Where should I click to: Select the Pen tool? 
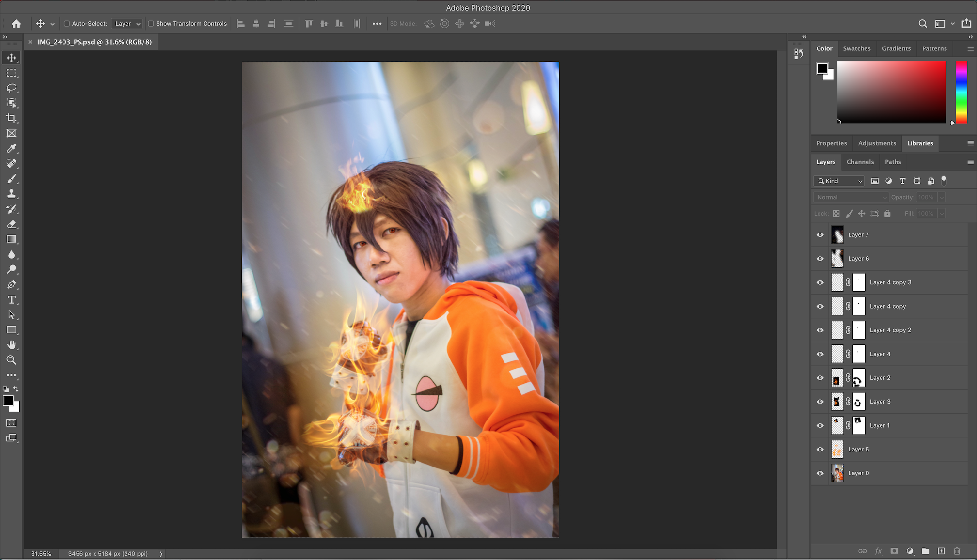pyautogui.click(x=12, y=284)
